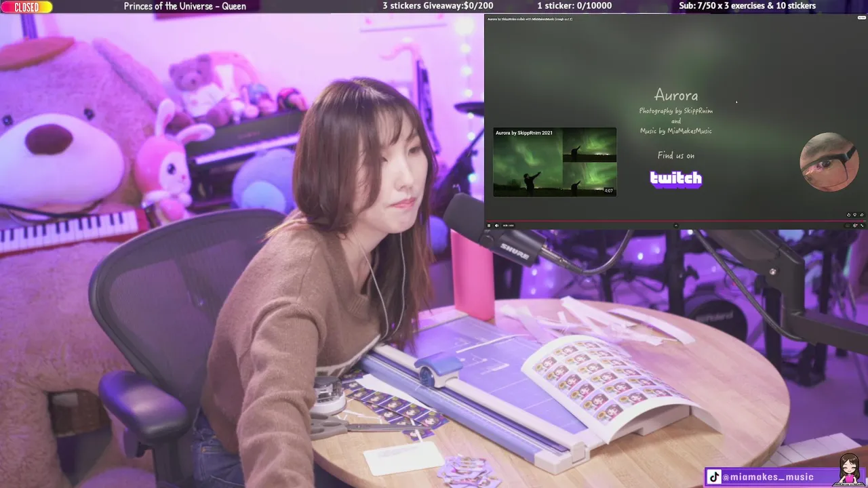Expand the chevron-up arrow in player bar
The width and height of the screenshot is (868, 488).
(x=675, y=225)
